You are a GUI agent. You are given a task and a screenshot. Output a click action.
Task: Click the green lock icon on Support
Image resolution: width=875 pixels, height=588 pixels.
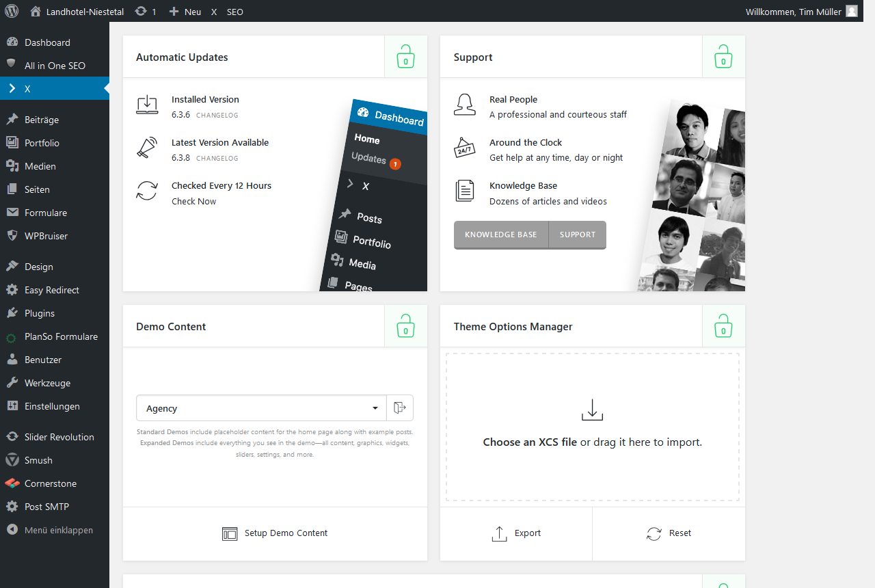(x=723, y=57)
